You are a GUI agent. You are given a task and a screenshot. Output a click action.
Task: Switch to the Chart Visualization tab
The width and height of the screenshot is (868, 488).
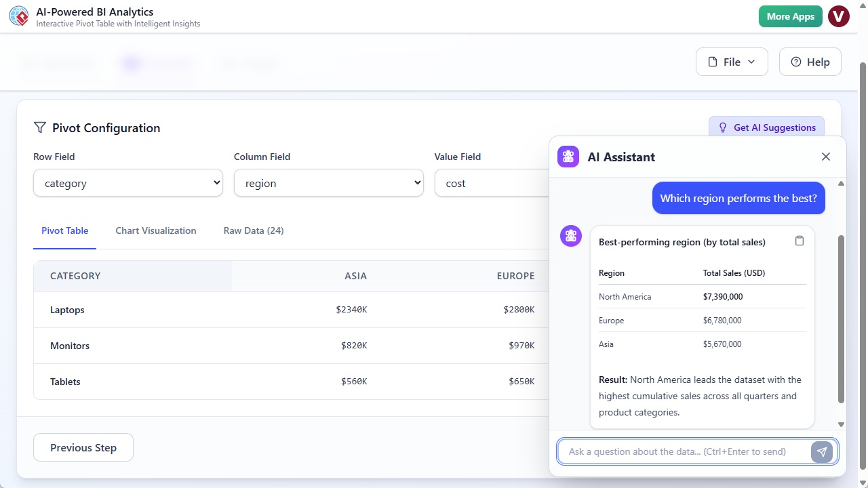[155, 230]
